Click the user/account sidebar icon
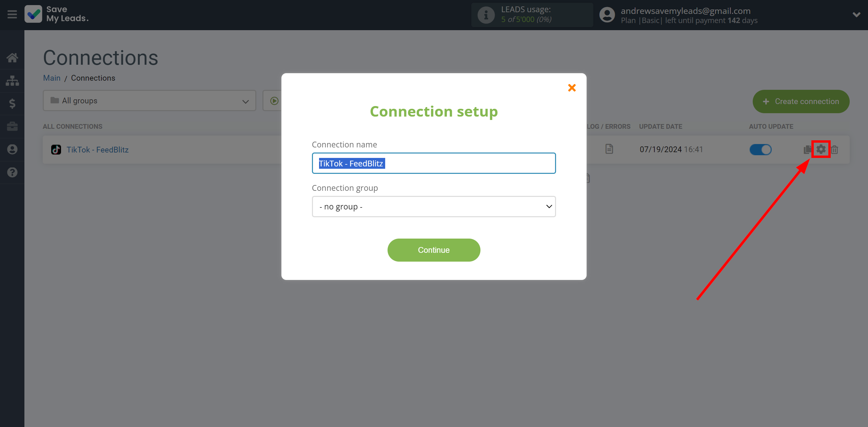Screen dimensions: 868x427 tap(12, 149)
